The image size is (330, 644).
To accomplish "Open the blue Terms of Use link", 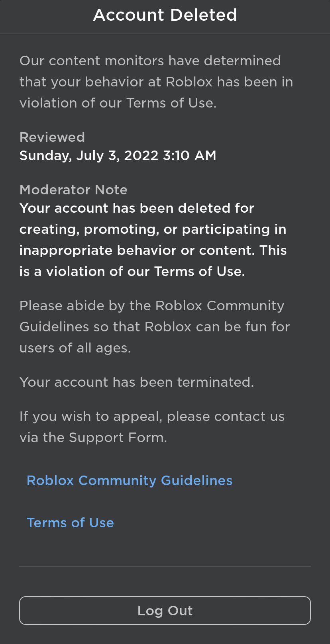I will (70, 523).
